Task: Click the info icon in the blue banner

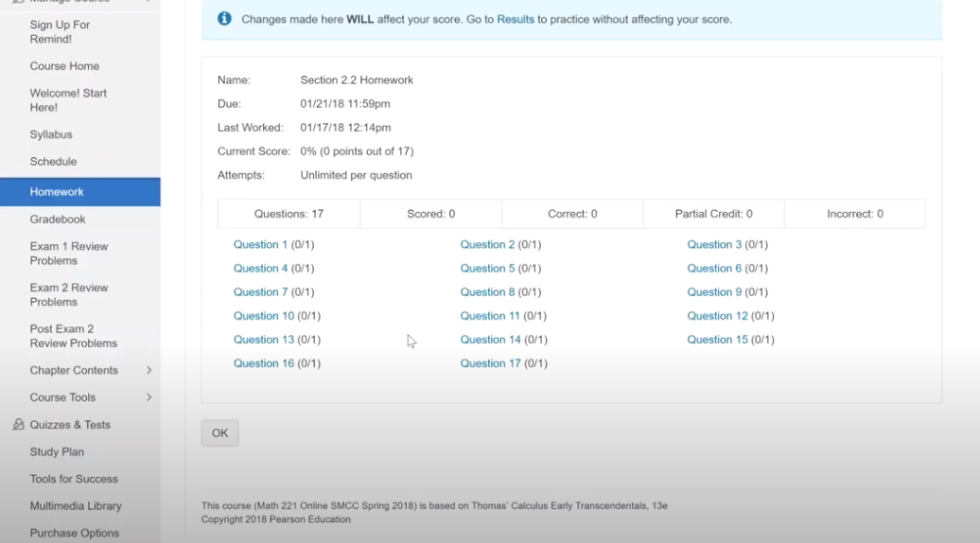Action: click(224, 19)
